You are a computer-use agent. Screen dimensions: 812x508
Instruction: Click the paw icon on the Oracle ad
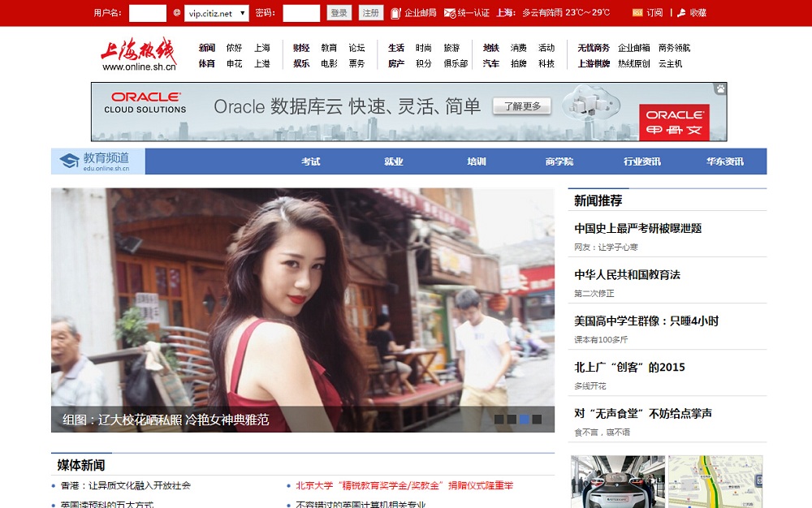[720, 89]
